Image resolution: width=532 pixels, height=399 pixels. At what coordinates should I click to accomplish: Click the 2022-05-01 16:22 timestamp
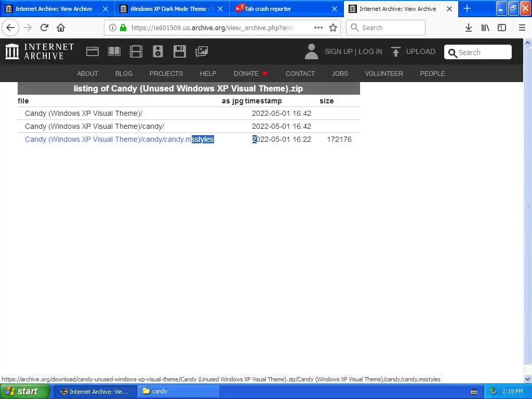pyautogui.click(x=282, y=139)
